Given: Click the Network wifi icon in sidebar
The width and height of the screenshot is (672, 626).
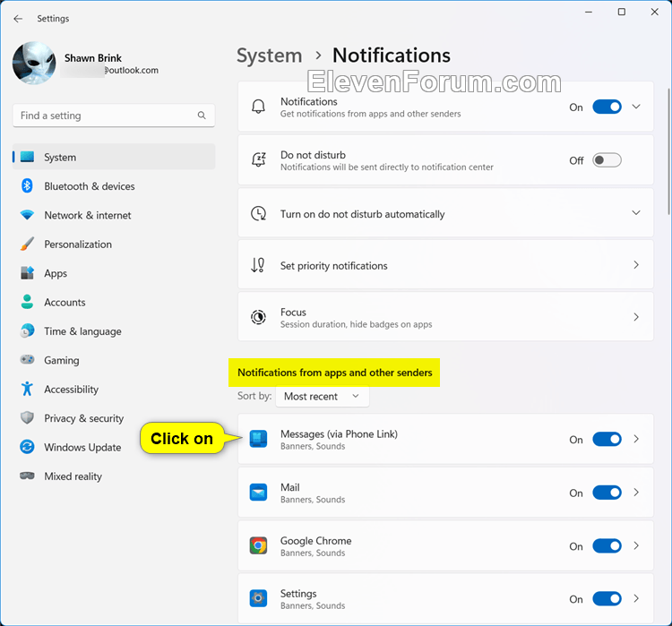Looking at the screenshot, I should tap(27, 215).
